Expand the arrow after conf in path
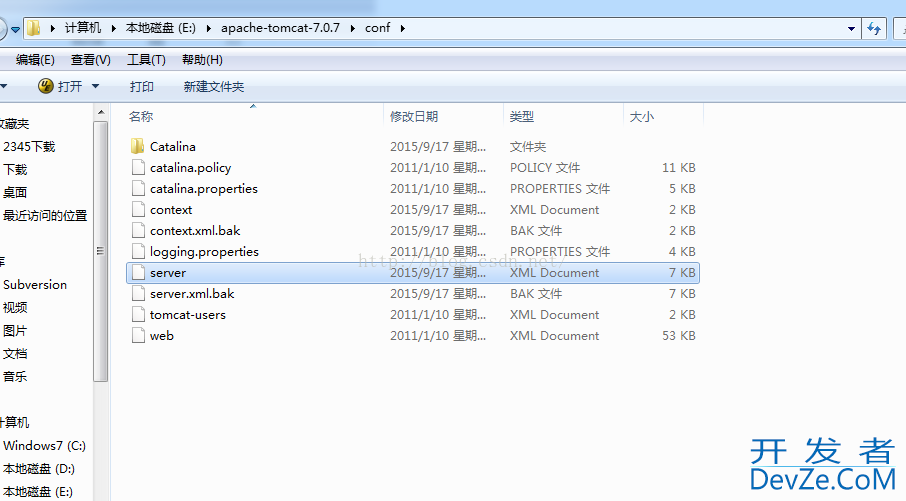 (x=402, y=28)
